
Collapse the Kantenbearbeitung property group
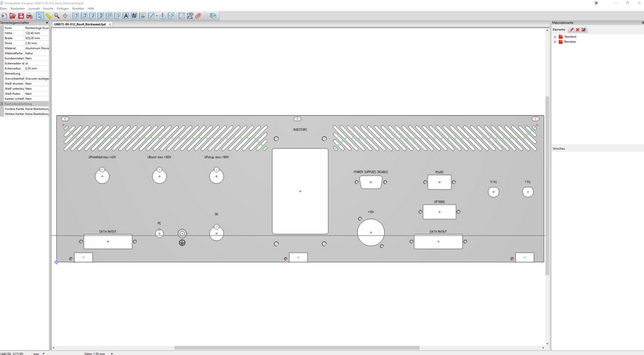tap(2, 104)
